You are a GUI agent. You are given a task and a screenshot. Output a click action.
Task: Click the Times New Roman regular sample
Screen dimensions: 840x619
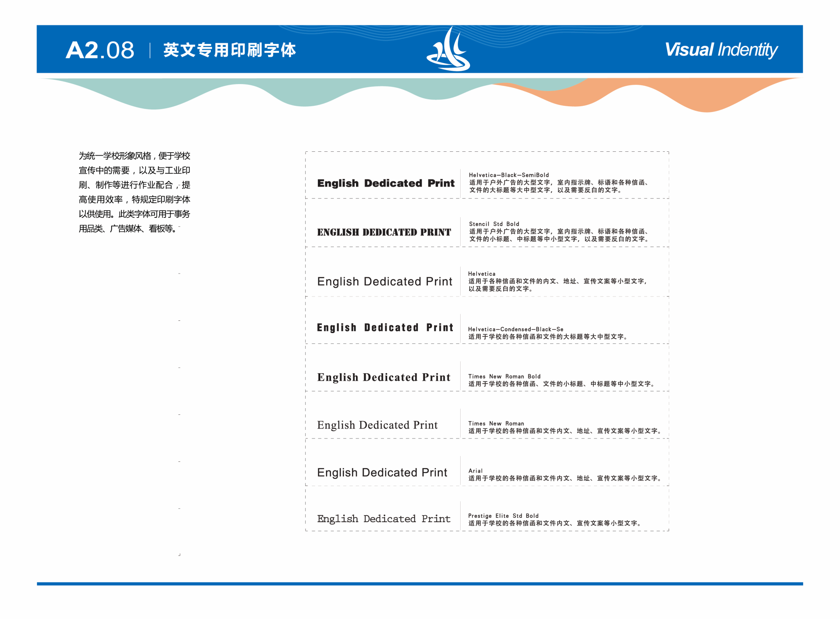click(x=377, y=425)
